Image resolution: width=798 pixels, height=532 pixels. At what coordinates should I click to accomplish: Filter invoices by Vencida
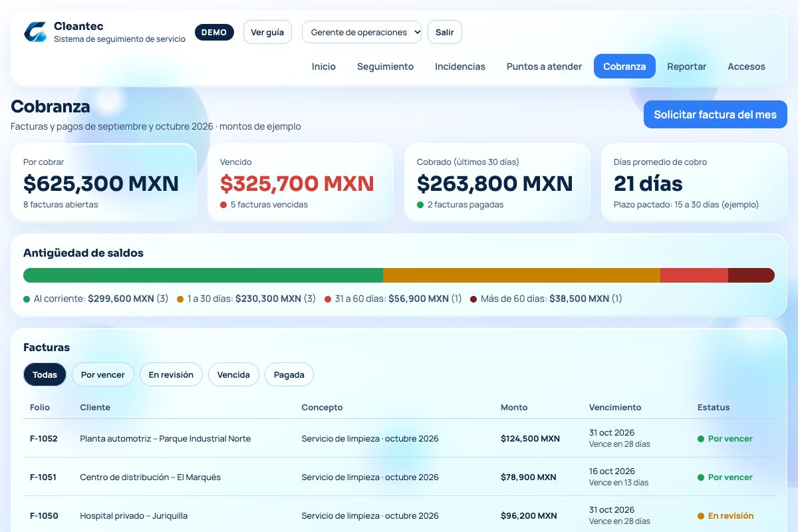tap(233, 374)
